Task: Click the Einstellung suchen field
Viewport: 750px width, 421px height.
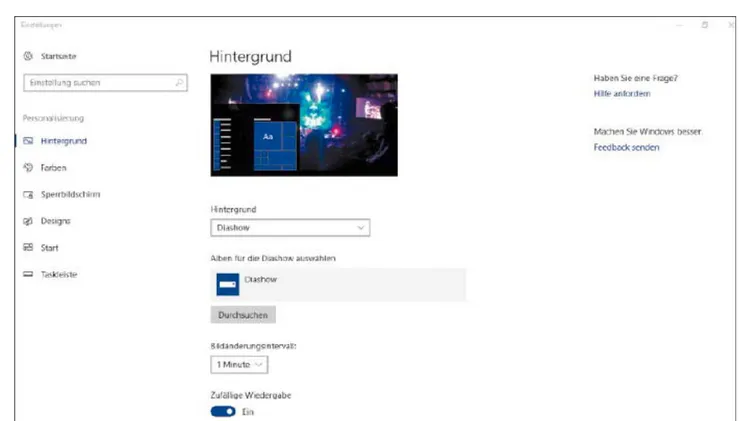Action: click(x=105, y=83)
